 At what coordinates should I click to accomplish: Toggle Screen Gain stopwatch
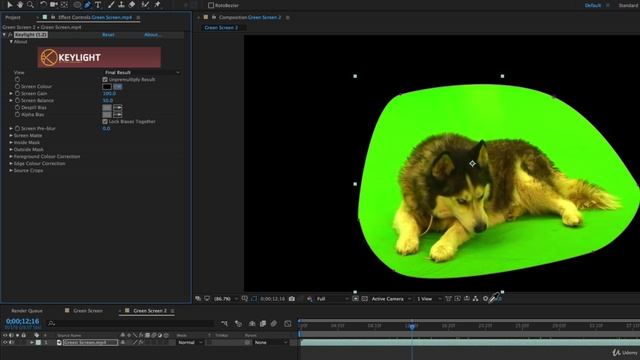click(17, 93)
